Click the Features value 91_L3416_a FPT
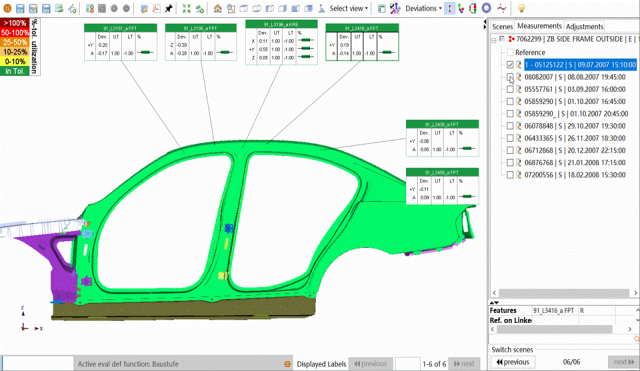Viewport: 640px width, 371px height. 553,311
